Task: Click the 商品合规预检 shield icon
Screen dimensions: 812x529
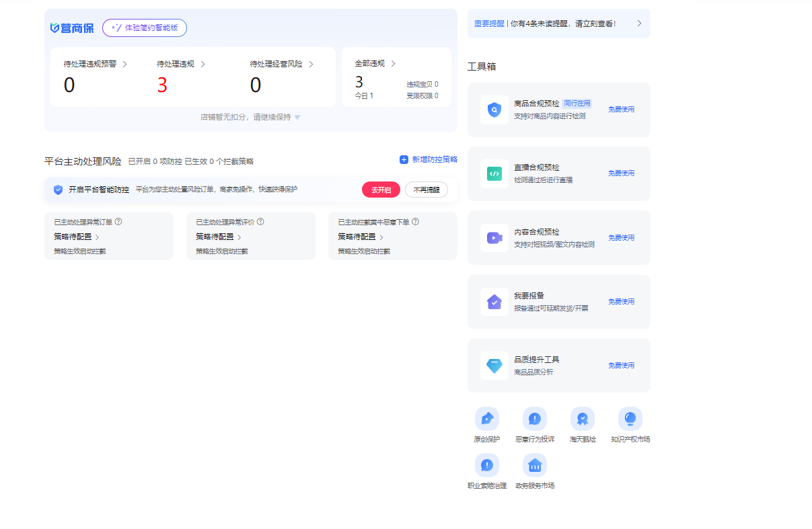Action: click(494, 110)
